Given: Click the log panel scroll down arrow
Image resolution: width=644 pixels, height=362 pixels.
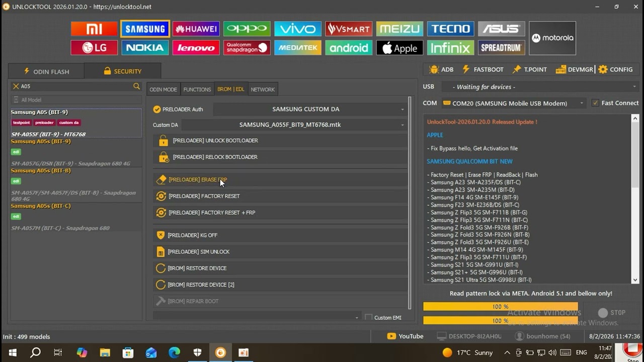Looking at the screenshot, I should (x=635, y=280).
